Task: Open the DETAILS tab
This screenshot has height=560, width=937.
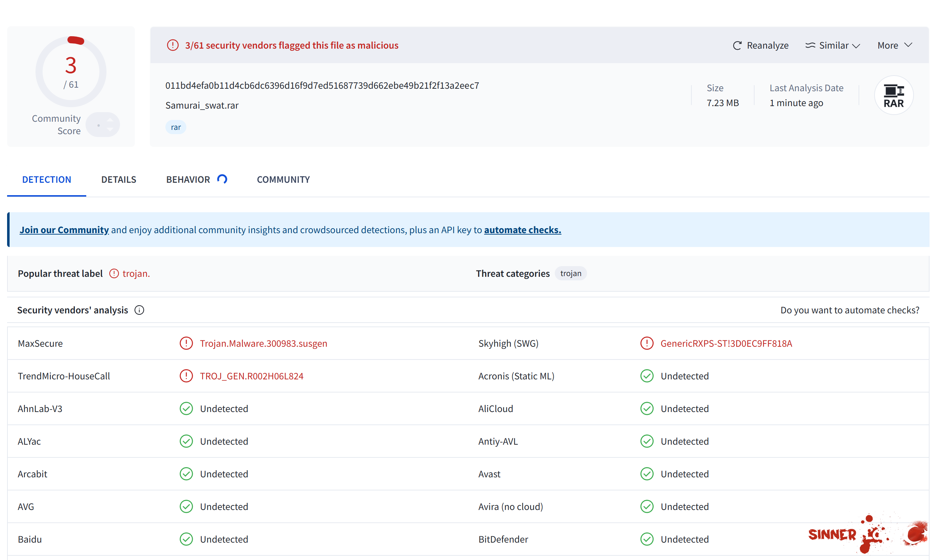Action: point(119,180)
